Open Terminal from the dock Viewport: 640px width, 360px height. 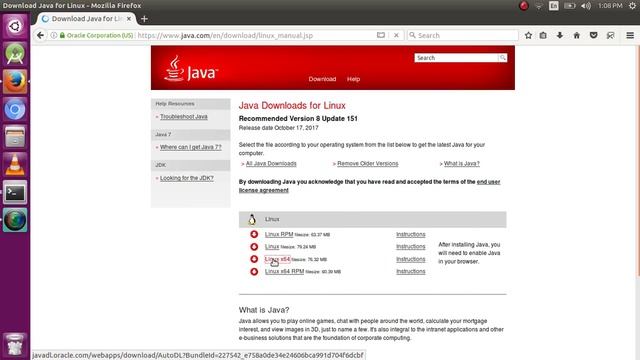15,192
